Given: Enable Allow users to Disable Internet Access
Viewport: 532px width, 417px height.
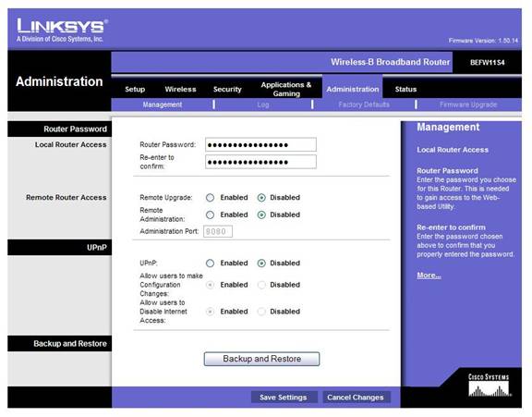Looking at the screenshot, I should pos(210,312).
